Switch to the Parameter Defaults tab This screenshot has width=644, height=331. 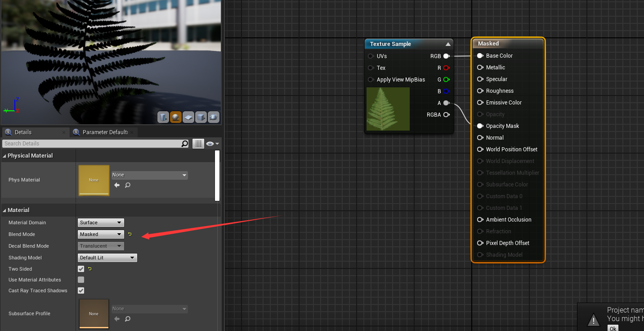point(104,132)
